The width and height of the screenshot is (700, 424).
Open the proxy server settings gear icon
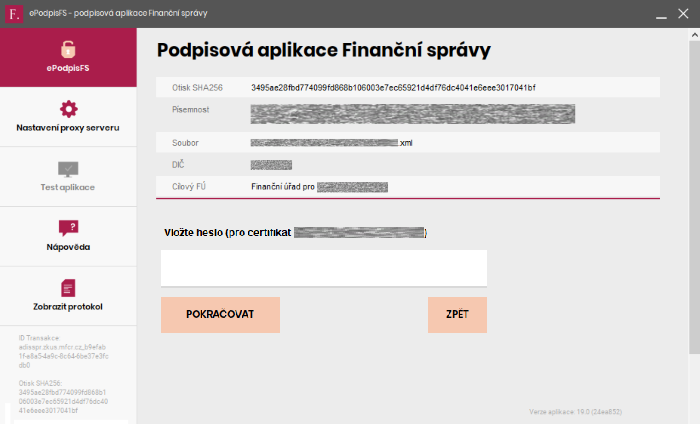pyautogui.click(x=68, y=109)
